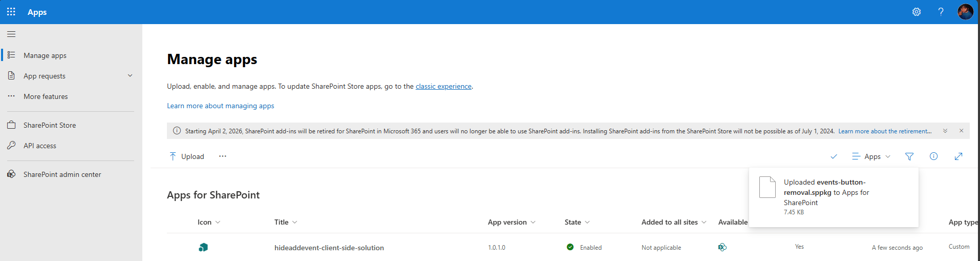Viewport: 980px width, 261px height.
Task: Dismiss the retirement notice banner
Action: pos(962,131)
